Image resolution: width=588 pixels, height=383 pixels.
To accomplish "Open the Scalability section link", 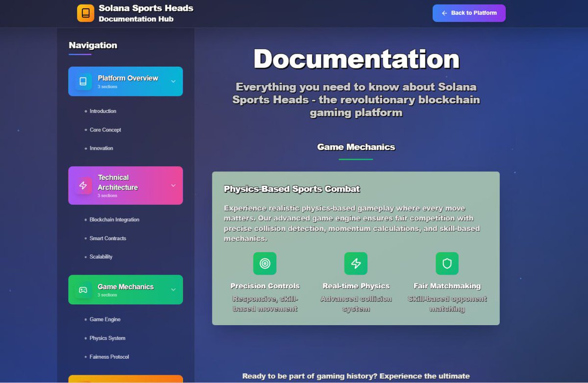I will point(101,257).
